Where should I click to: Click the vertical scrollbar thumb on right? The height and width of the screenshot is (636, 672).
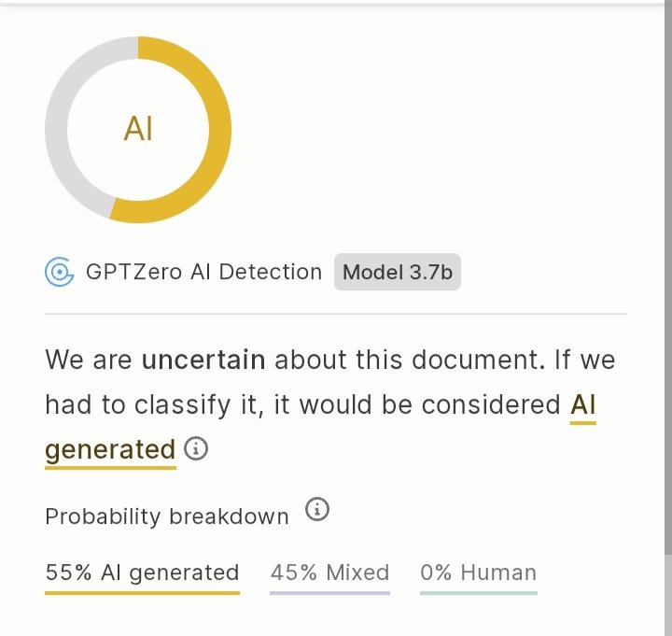[x=668, y=276]
